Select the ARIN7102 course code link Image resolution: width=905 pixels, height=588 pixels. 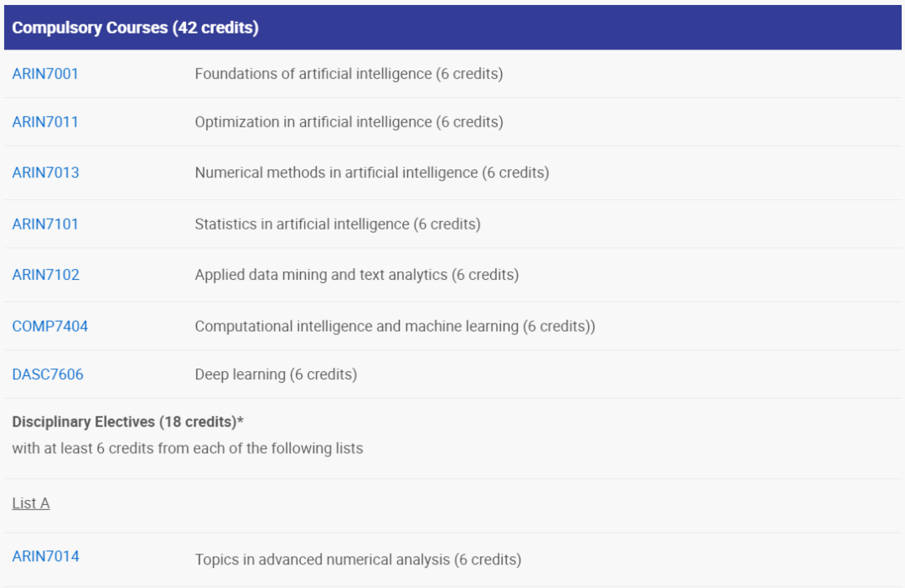tap(46, 275)
